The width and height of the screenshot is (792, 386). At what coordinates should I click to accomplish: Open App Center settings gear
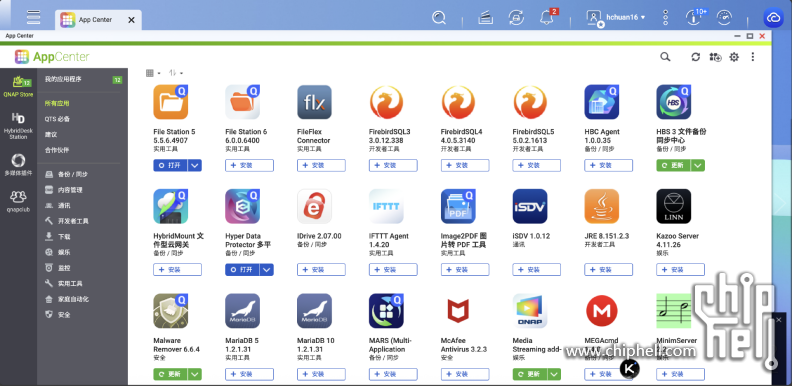[734, 57]
